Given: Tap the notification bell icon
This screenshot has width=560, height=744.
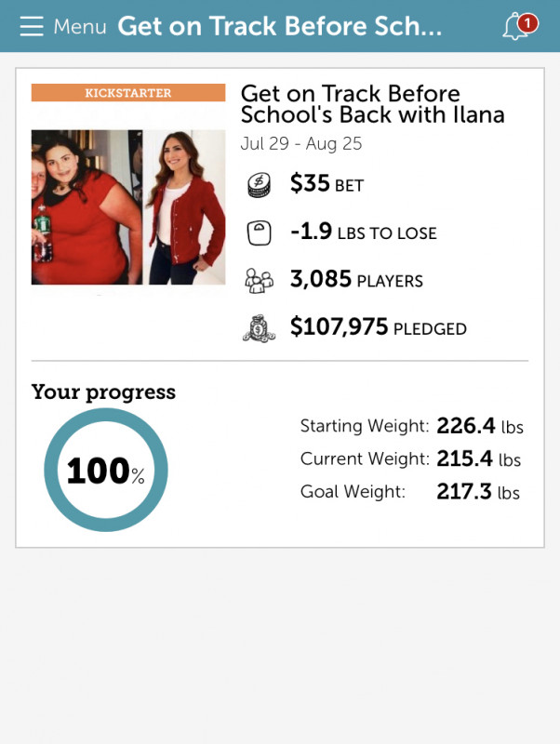Looking at the screenshot, I should pos(515,28).
